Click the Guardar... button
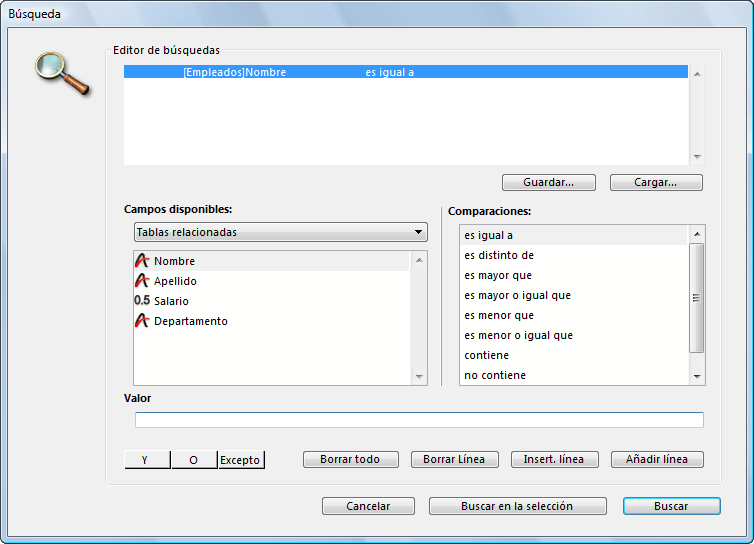Viewport: 754px width, 544px height. (x=548, y=183)
